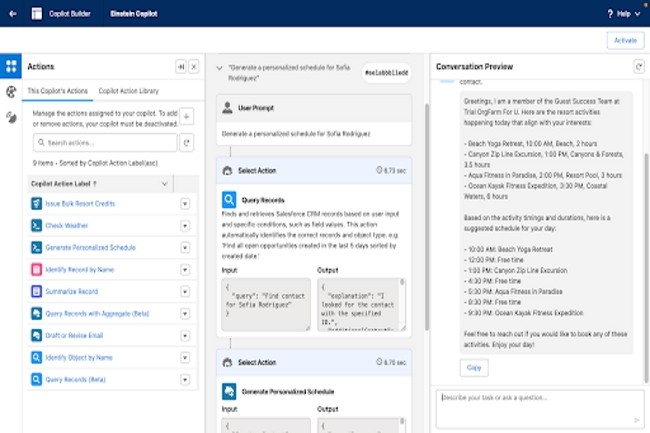Click the Query Records magnifier icon in canvas
The image size is (650, 433).
[229, 200]
